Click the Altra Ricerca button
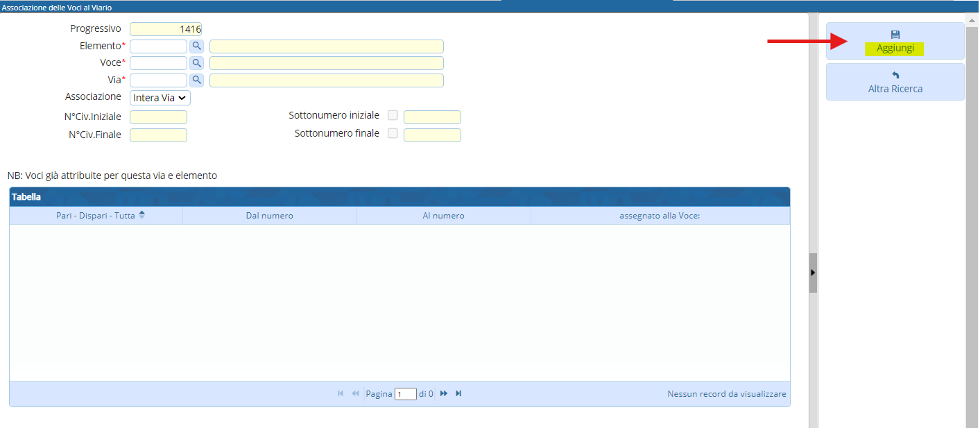The width and height of the screenshot is (980, 428). point(895,82)
